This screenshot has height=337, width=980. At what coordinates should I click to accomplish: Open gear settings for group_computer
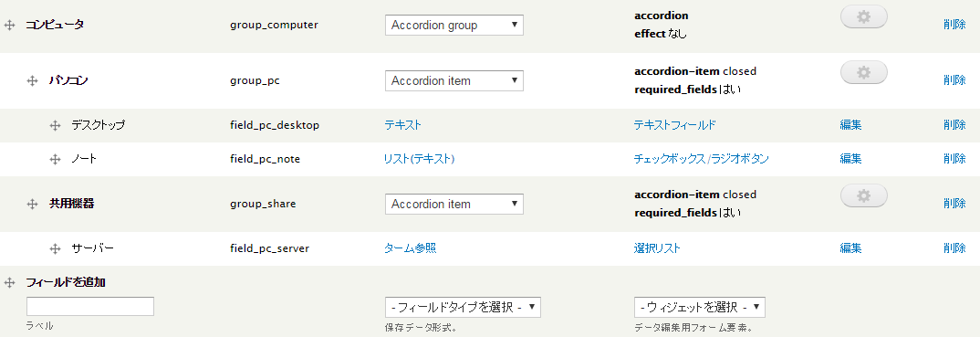(864, 16)
